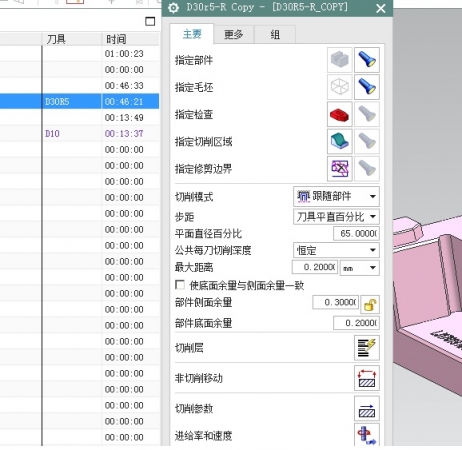Viewport: 462px width, 450px height.
Task: Click the 指定部件 select geometry icon
Action: click(x=340, y=60)
